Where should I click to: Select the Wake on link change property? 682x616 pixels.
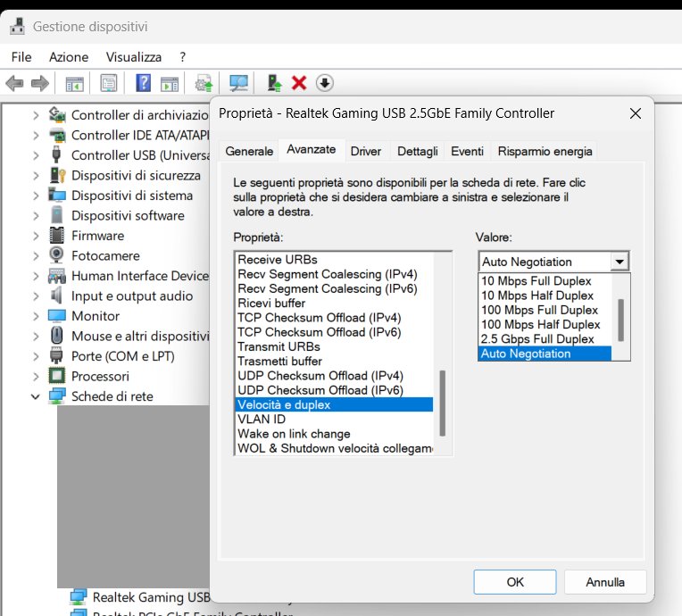point(334,434)
